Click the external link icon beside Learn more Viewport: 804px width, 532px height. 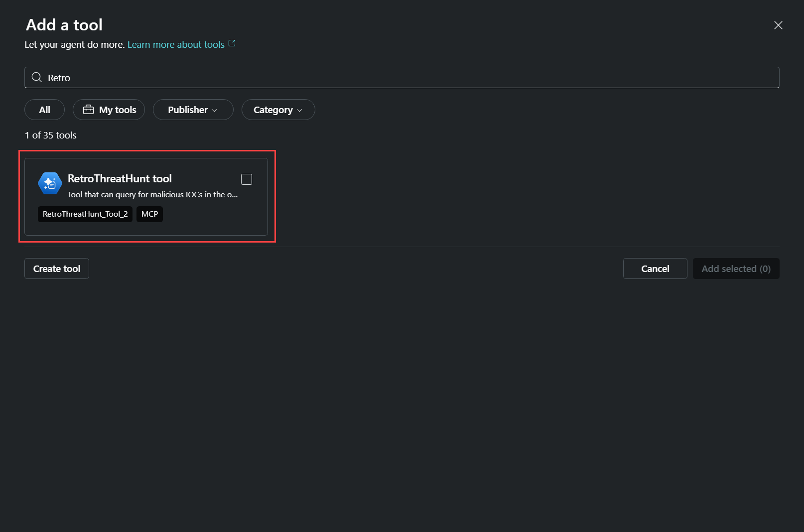(x=232, y=44)
